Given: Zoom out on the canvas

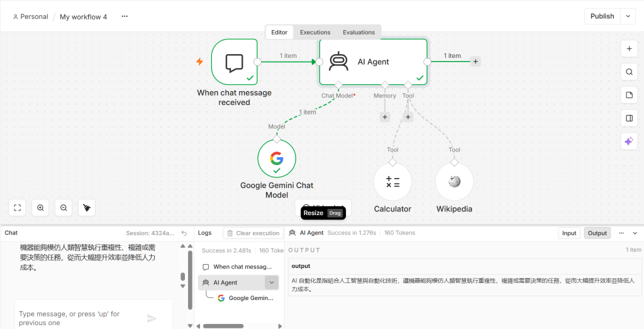Looking at the screenshot, I should 64,208.
